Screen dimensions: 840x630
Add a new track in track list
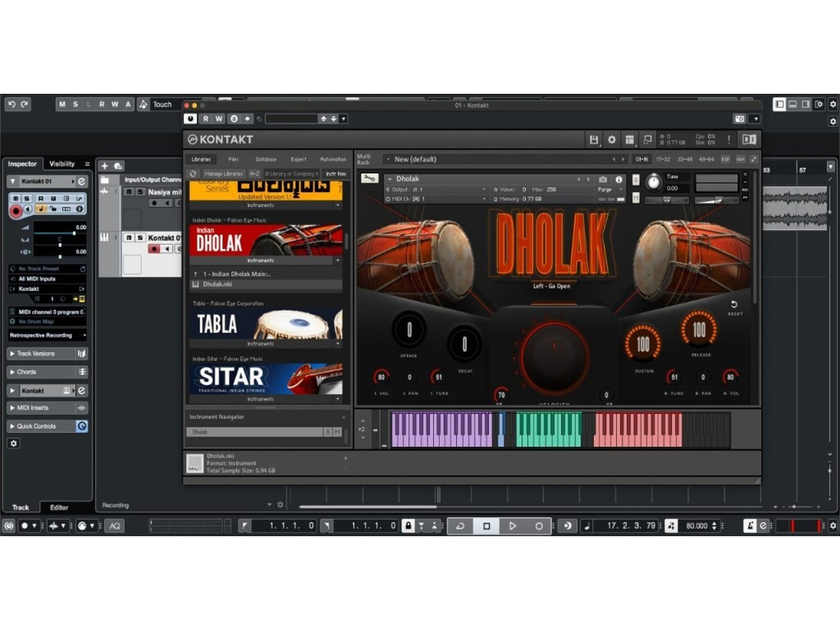click(x=104, y=166)
